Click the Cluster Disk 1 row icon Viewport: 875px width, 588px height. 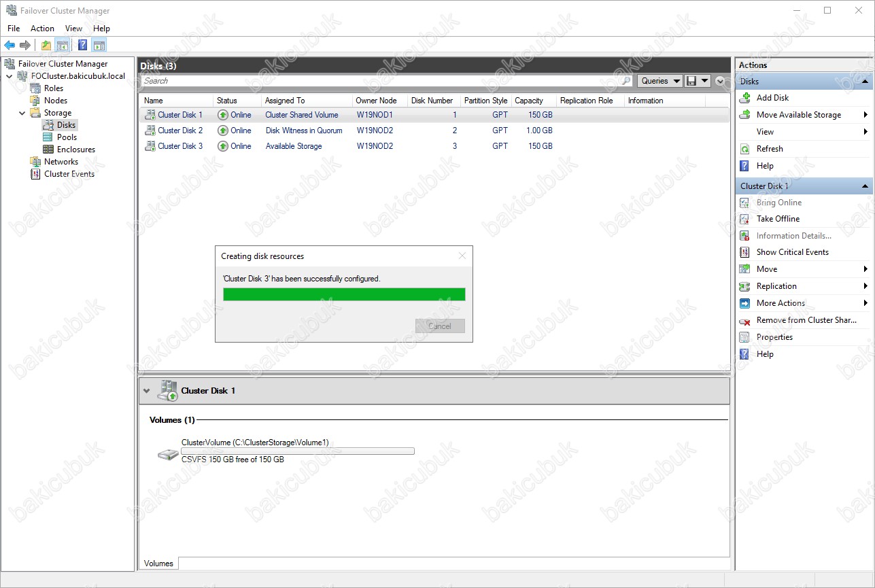click(x=150, y=115)
